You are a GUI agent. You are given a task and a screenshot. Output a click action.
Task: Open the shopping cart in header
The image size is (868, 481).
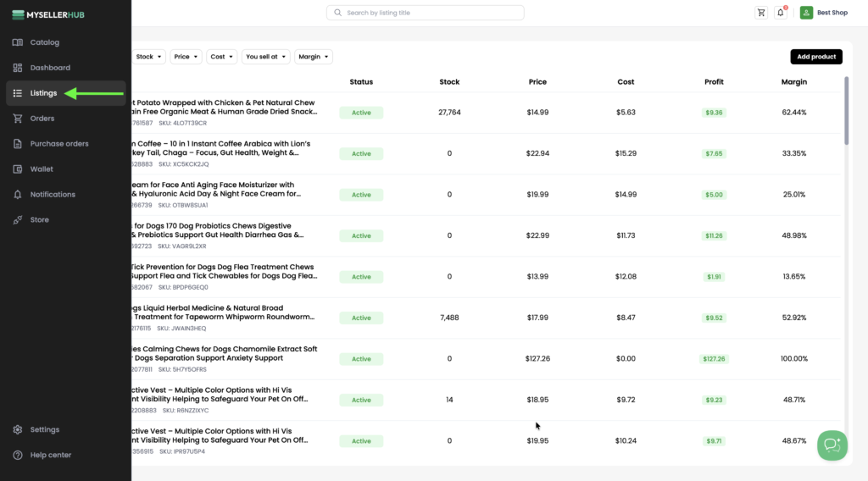(x=761, y=13)
